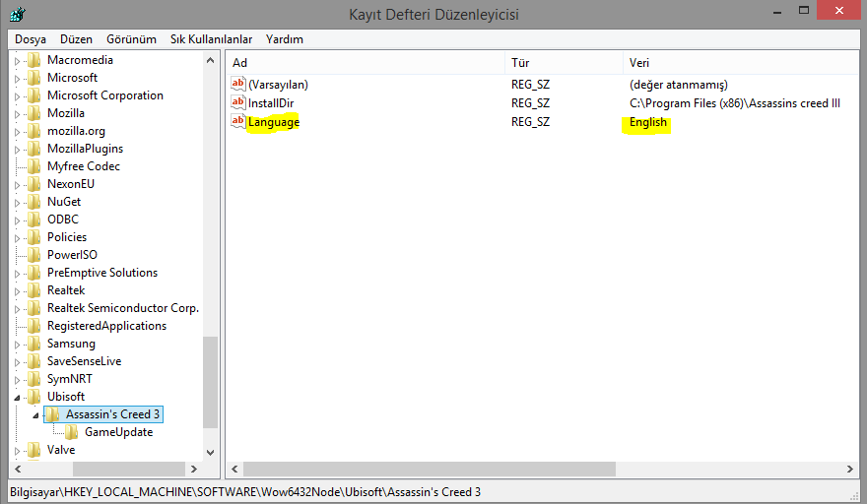867x504 pixels.
Task: Sort values by the Ad column header
Action: 365,63
